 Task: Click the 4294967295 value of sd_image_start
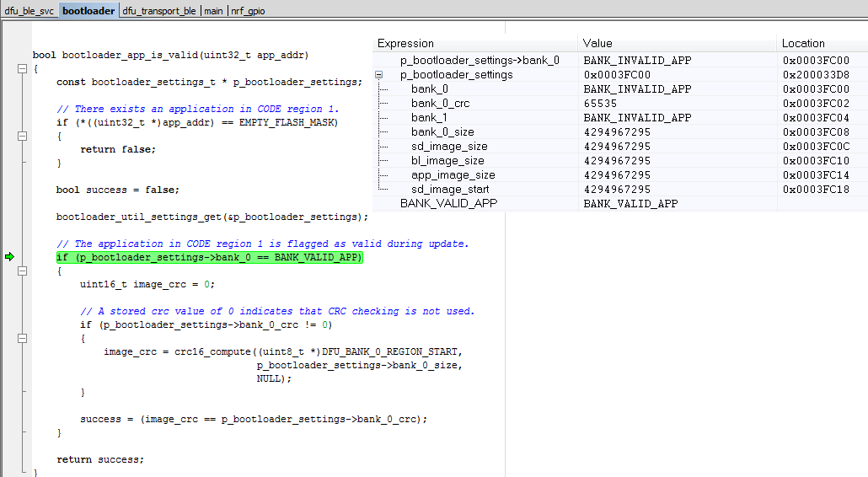(617, 190)
